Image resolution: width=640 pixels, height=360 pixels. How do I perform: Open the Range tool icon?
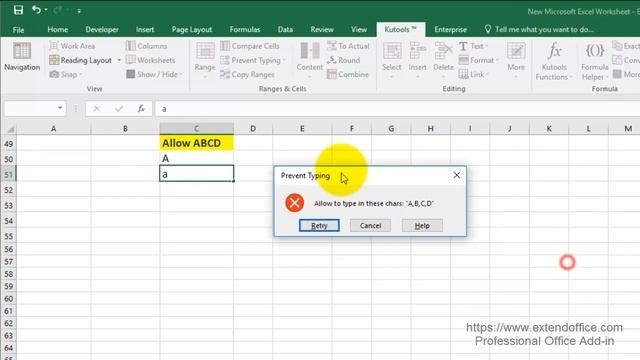tap(205, 51)
